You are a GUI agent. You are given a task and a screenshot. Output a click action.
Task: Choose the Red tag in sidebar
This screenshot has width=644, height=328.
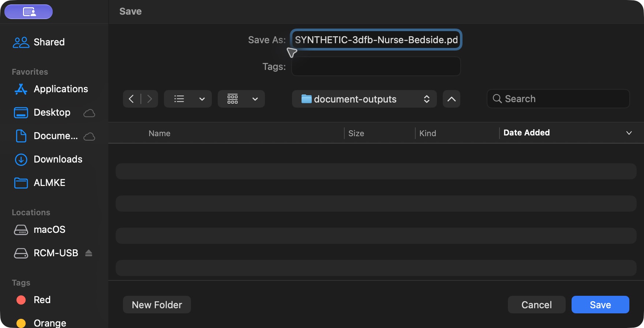(x=34, y=300)
